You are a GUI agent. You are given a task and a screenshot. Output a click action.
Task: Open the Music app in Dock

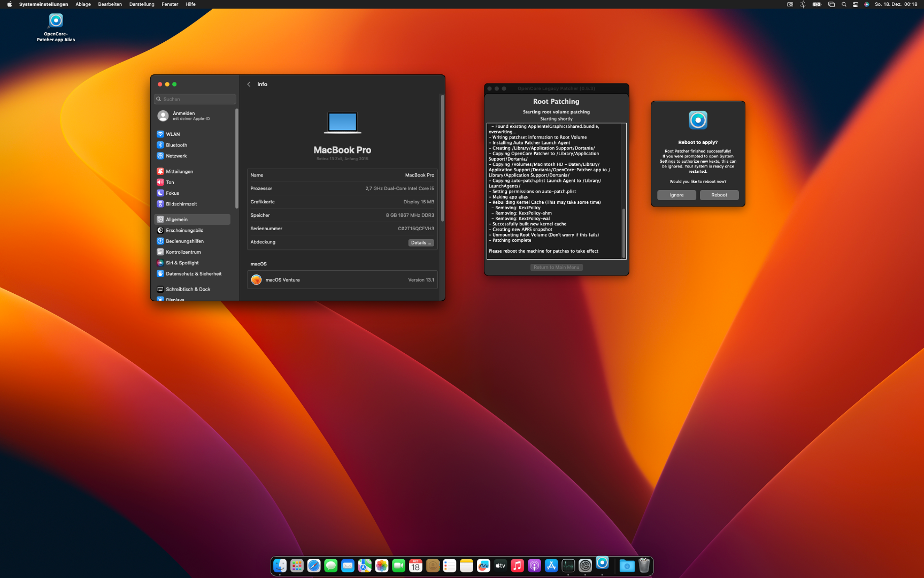(x=517, y=565)
